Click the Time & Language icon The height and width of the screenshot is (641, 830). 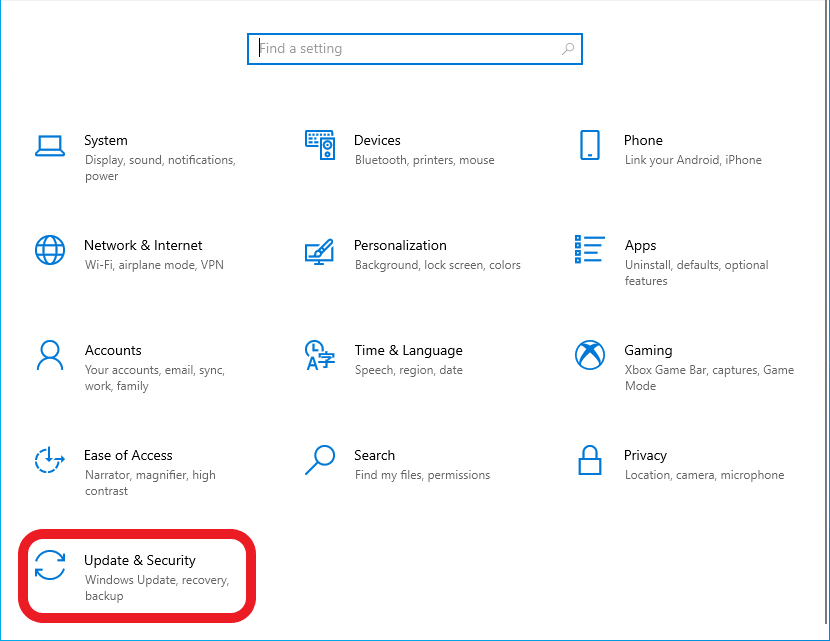(320, 355)
